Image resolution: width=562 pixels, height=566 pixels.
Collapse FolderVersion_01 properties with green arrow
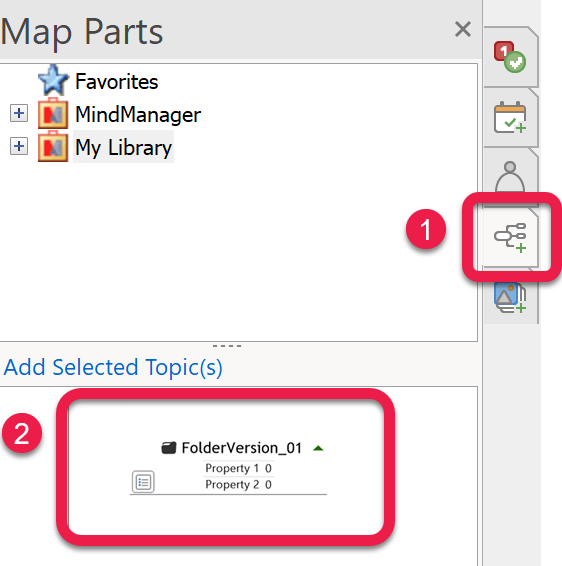click(318, 448)
